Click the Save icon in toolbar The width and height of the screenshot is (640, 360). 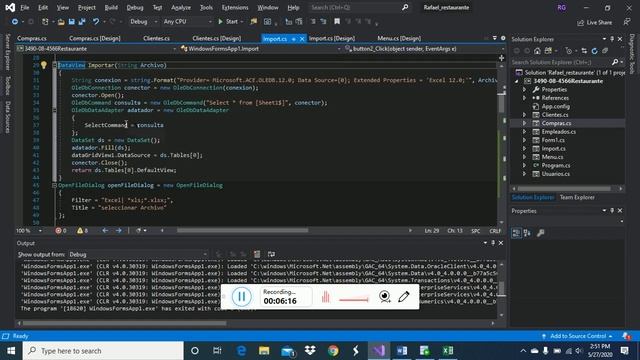[x=71, y=22]
